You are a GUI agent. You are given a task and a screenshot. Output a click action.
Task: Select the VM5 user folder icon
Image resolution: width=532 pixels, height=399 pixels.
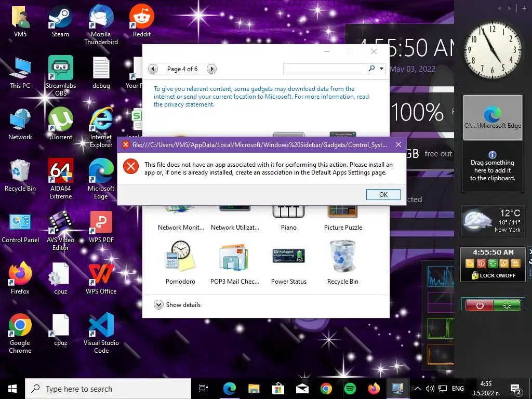pyautogui.click(x=20, y=21)
